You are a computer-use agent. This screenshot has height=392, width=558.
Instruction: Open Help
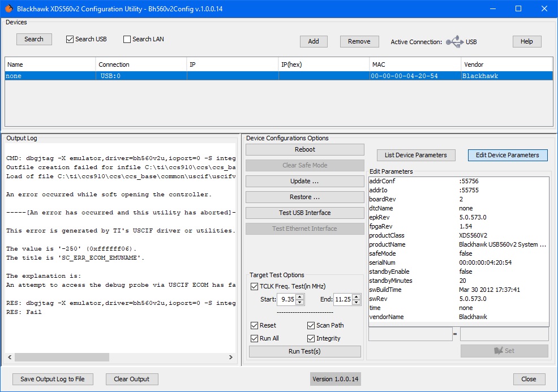coord(527,41)
